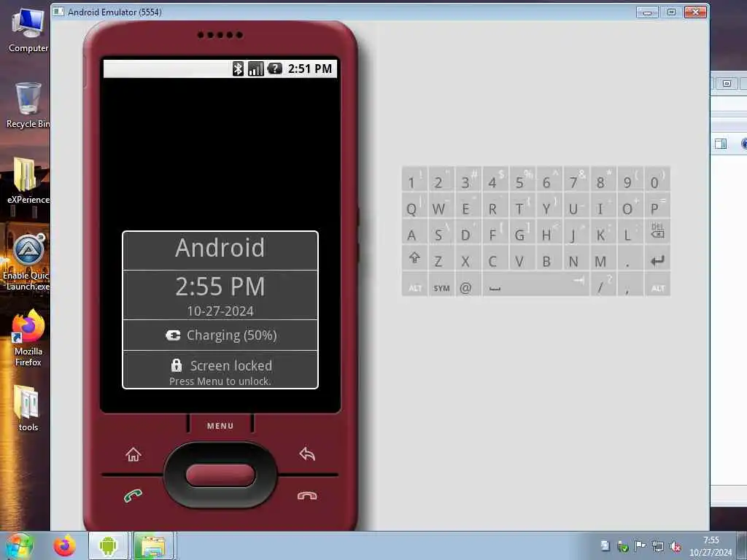Click the 0 key on emulator keyboard
Image resolution: width=747 pixels, height=560 pixels.
click(x=657, y=179)
